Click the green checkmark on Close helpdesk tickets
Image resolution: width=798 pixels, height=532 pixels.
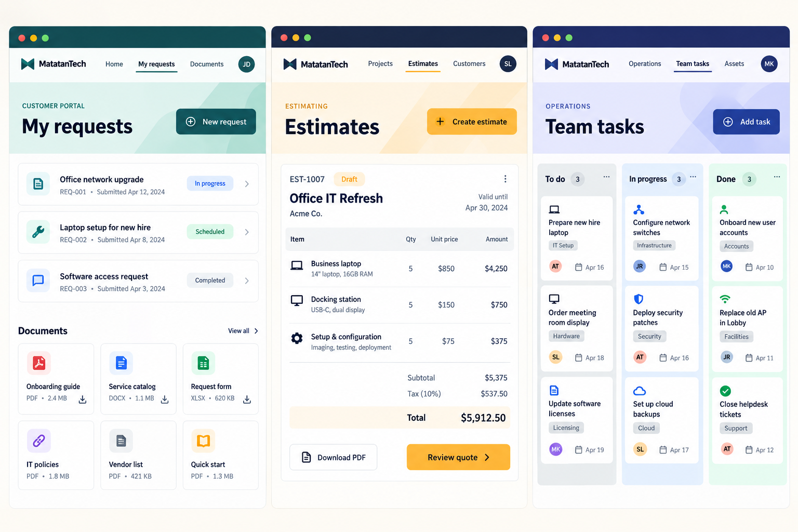(x=726, y=391)
